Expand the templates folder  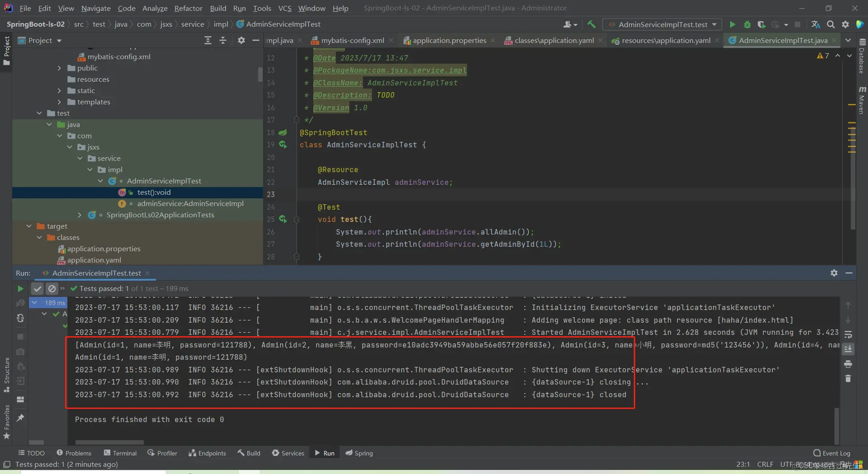(59, 102)
